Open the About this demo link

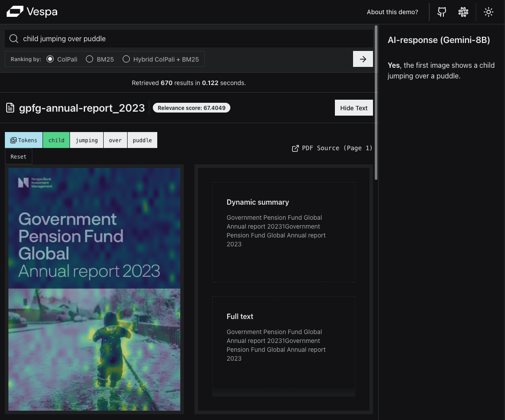392,12
